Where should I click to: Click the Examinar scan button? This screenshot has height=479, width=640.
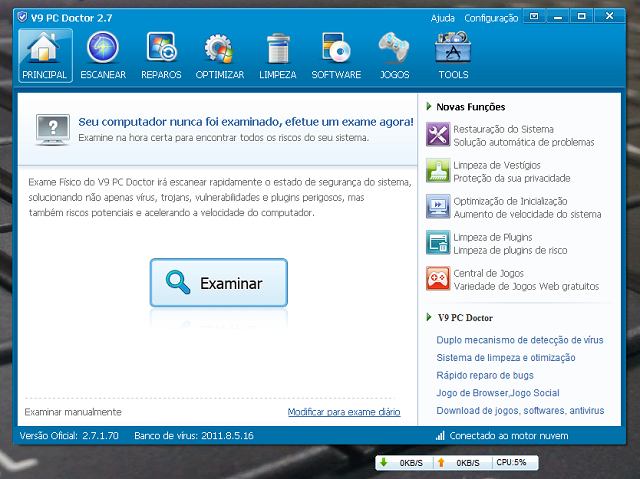point(219,282)
